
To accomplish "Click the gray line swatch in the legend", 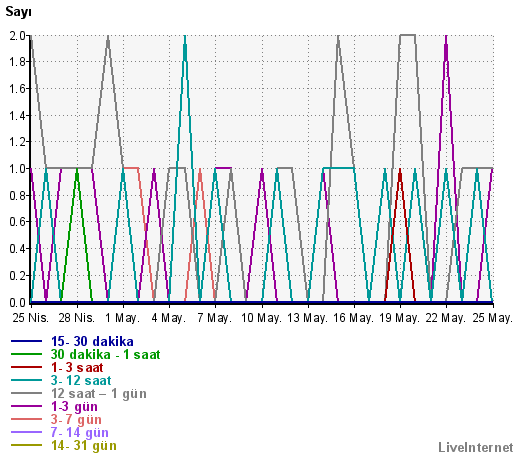I will (26, 393).
